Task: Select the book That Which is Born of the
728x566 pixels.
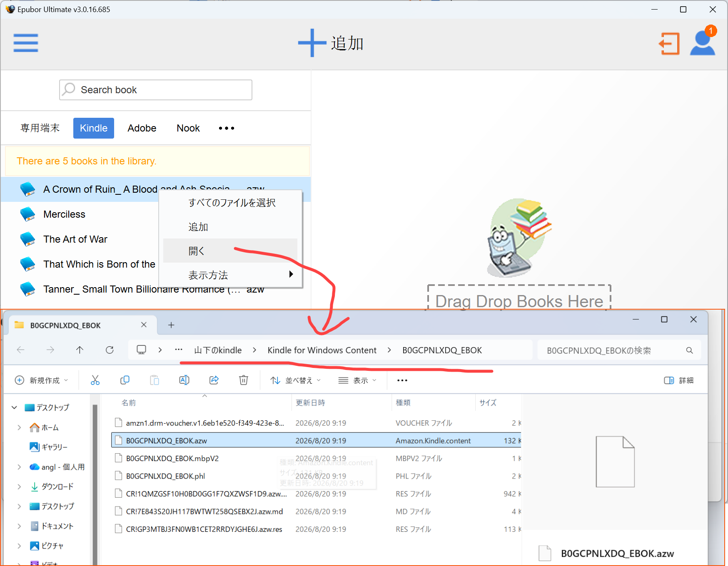Action: tap(99, 264)
